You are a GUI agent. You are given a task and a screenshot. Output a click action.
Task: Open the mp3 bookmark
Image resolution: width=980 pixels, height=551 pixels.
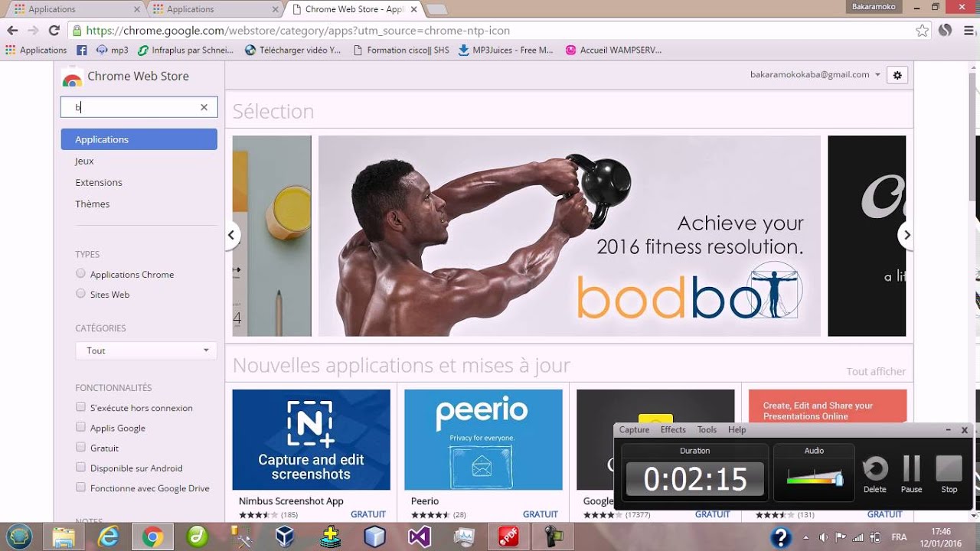coord(112,51)
